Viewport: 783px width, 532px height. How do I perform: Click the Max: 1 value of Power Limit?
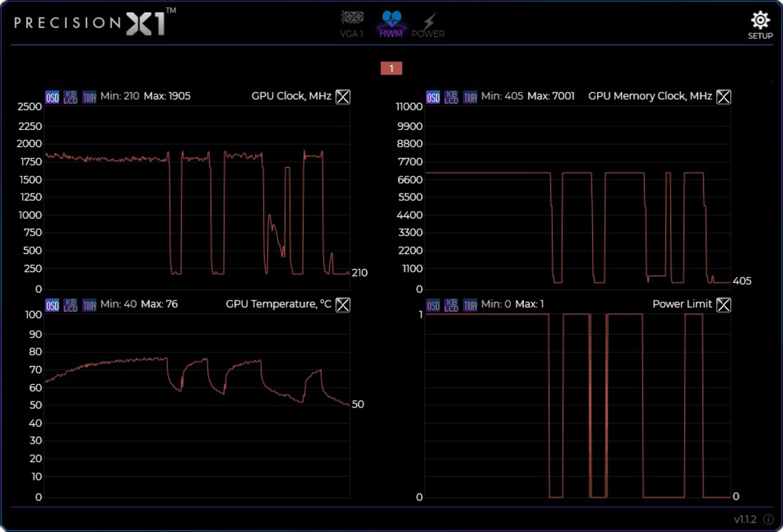[x=529, y=304]
